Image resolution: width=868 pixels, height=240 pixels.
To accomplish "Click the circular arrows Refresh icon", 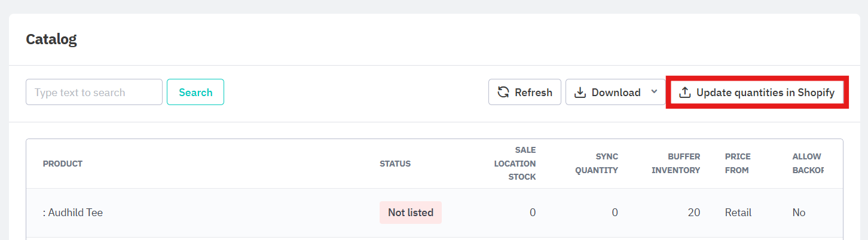I will point(504,93).
